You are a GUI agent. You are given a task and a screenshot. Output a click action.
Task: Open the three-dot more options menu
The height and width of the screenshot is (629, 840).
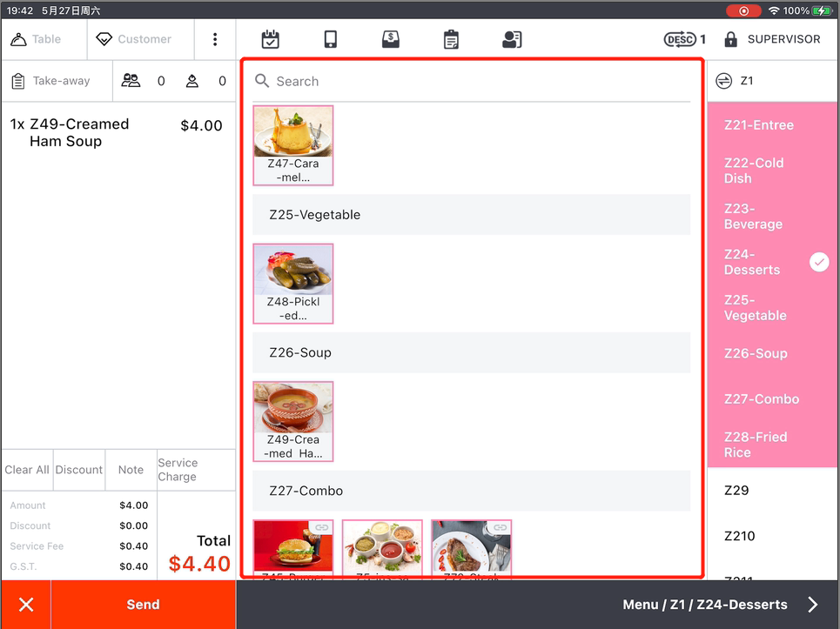[215, 39]
